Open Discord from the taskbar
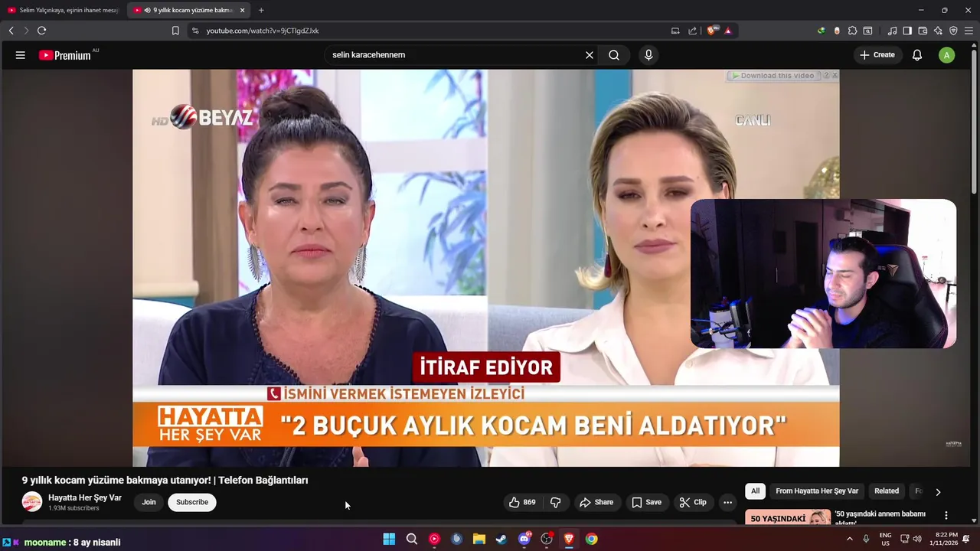 point(524,540)
